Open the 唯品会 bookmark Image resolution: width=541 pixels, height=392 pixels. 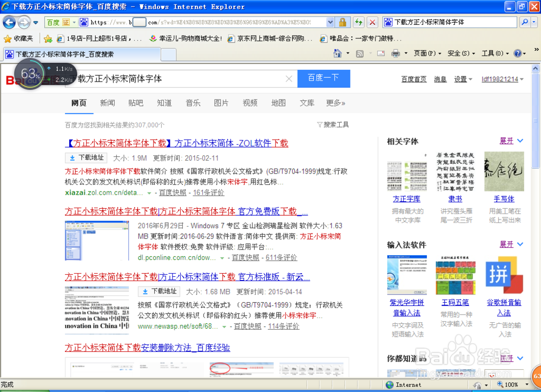coord(361,38)
